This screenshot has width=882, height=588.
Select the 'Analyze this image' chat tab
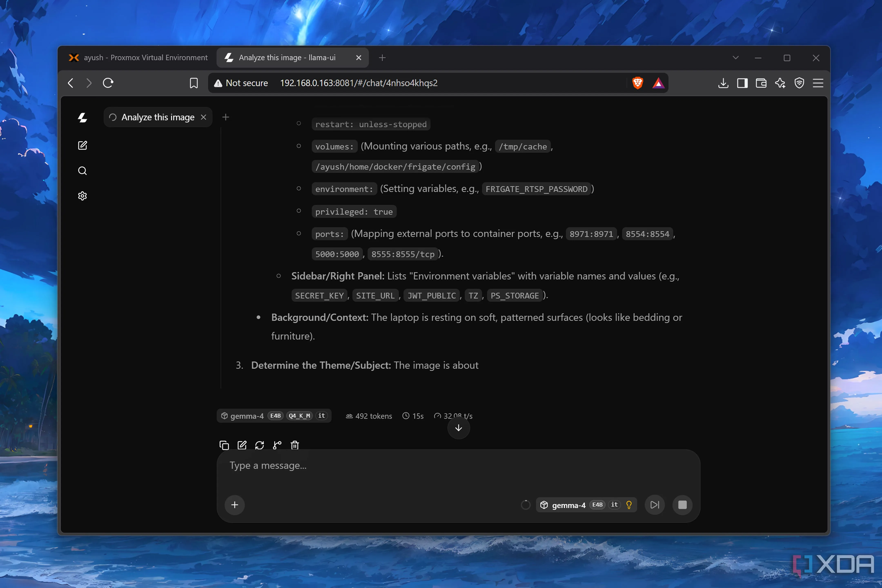(158, 117)
